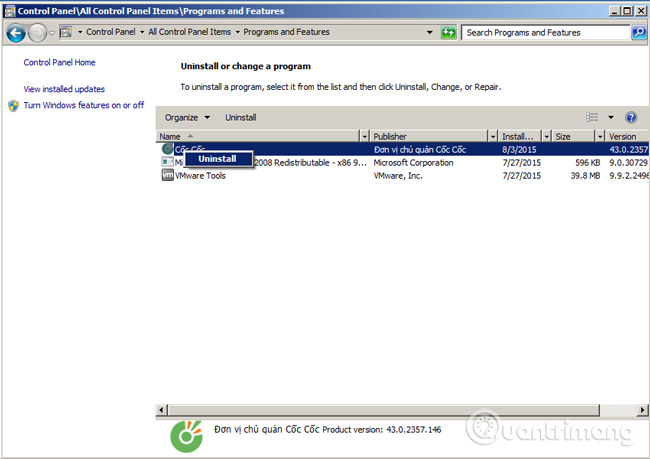Click the VMware, Inc. publisher cell
The height and width of the screenshot is (459, 650).
pos(398,175)
